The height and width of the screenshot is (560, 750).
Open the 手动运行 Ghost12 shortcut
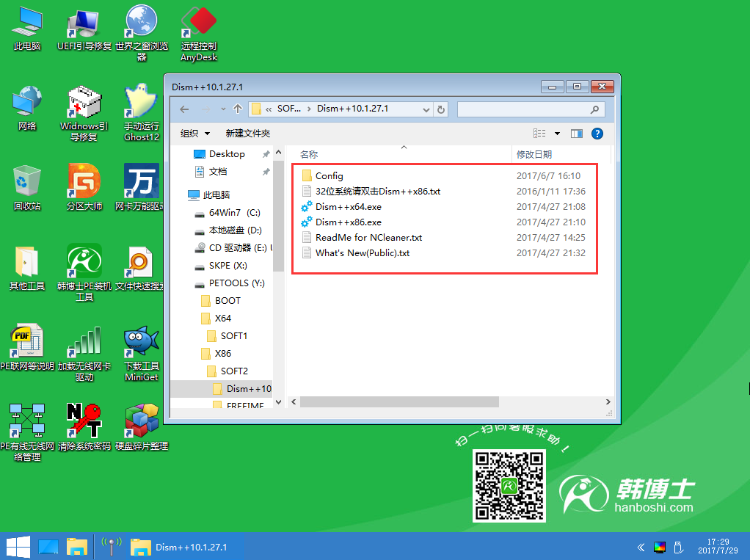click(x=142, y=114)
